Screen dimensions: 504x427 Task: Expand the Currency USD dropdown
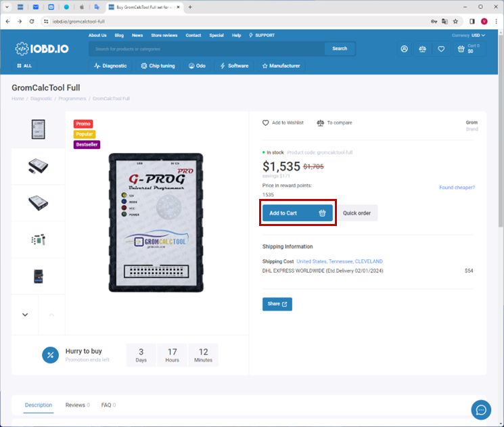point(478,35)
